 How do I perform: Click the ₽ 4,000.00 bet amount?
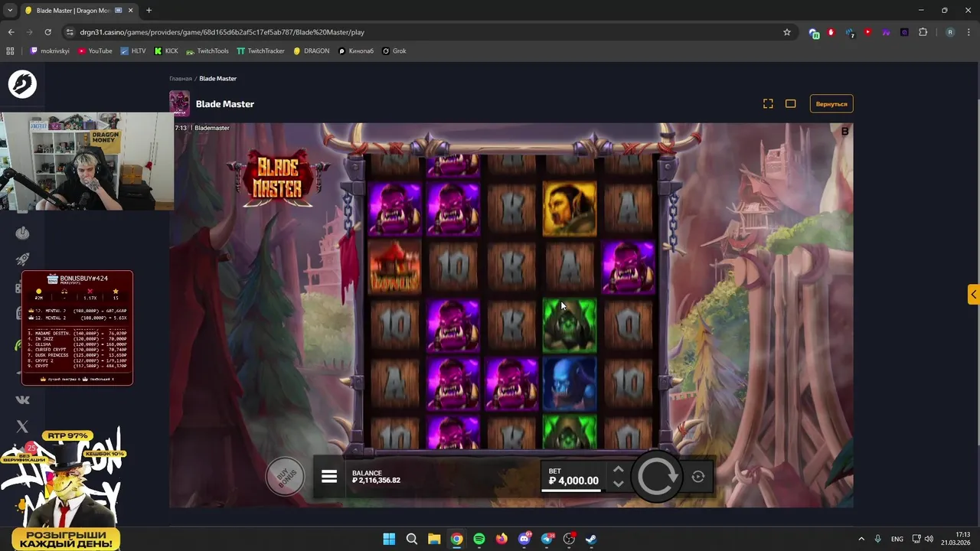click(x=573, y=481)
